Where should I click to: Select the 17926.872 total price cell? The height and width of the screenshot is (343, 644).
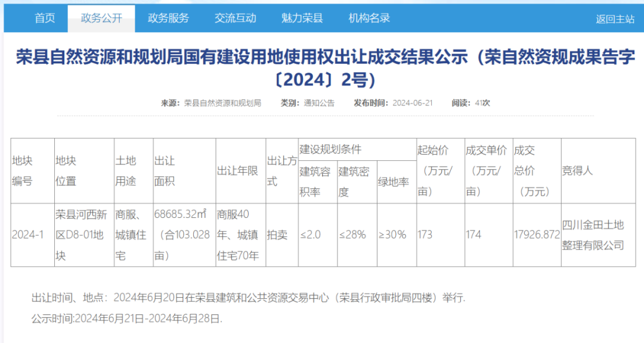point(536,235)
